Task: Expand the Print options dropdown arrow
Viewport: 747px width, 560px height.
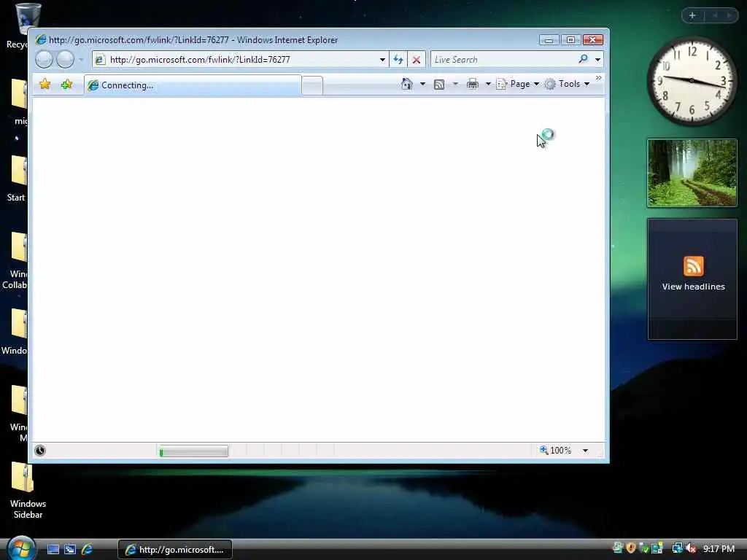Action: (488, 85)
